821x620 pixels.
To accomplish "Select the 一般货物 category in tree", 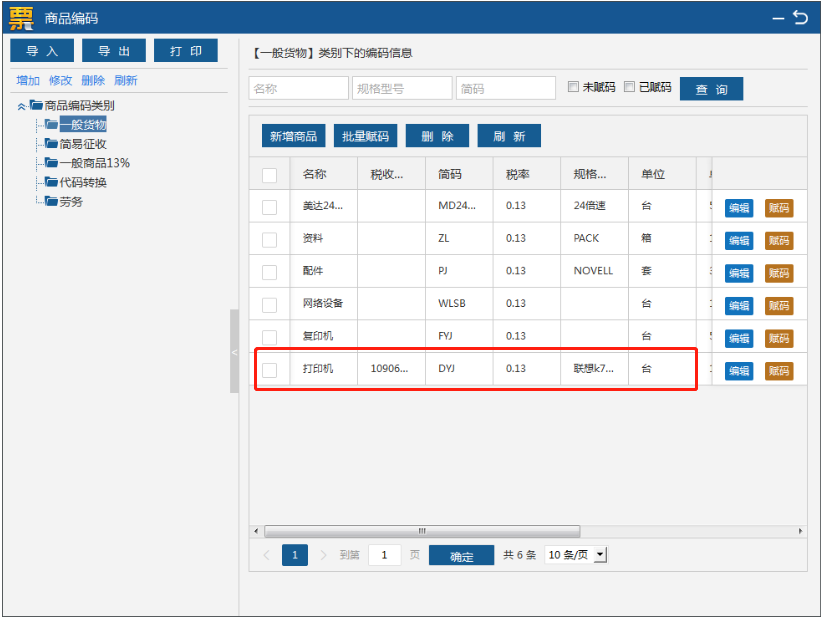I will [83, 125].
